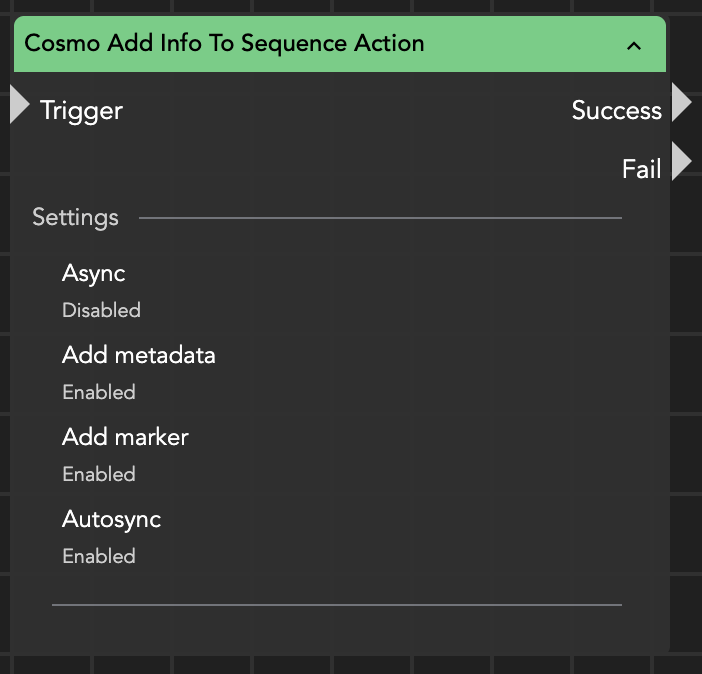
Task: Click the Settings section divider line
Action: (x=380, y=217)
